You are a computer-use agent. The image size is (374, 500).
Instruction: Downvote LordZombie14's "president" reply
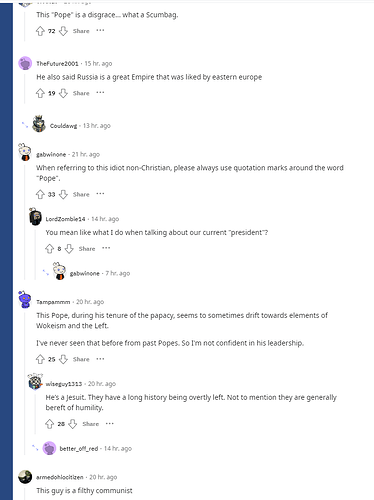(69, 249)
